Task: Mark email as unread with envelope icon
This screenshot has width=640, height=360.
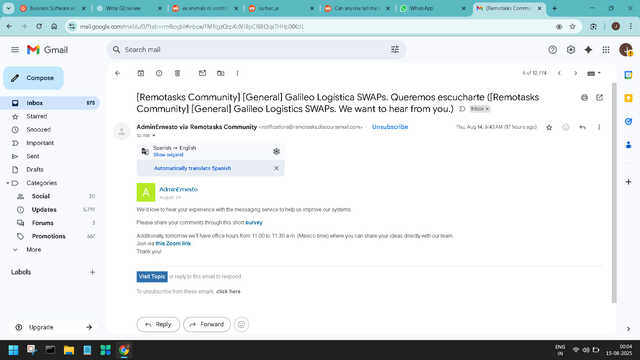Action: (202, 73)
